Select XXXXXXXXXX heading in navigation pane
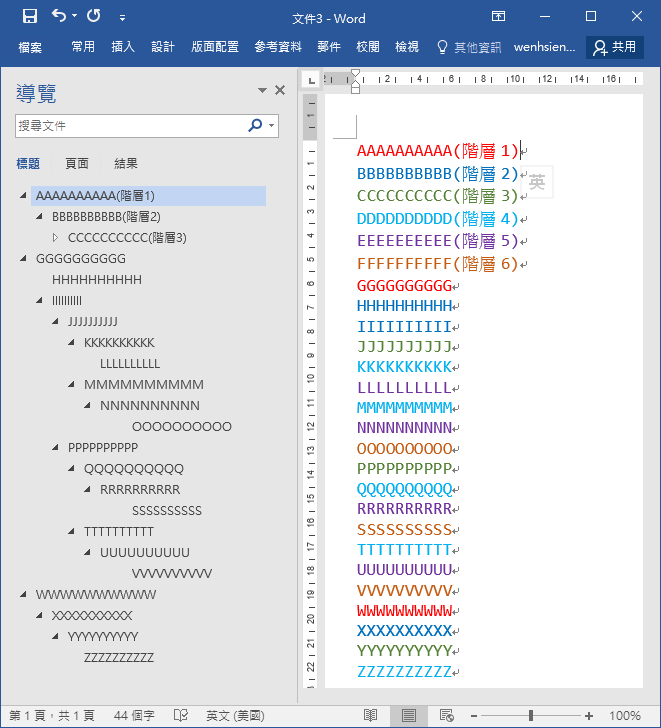 tap(92, 616)
